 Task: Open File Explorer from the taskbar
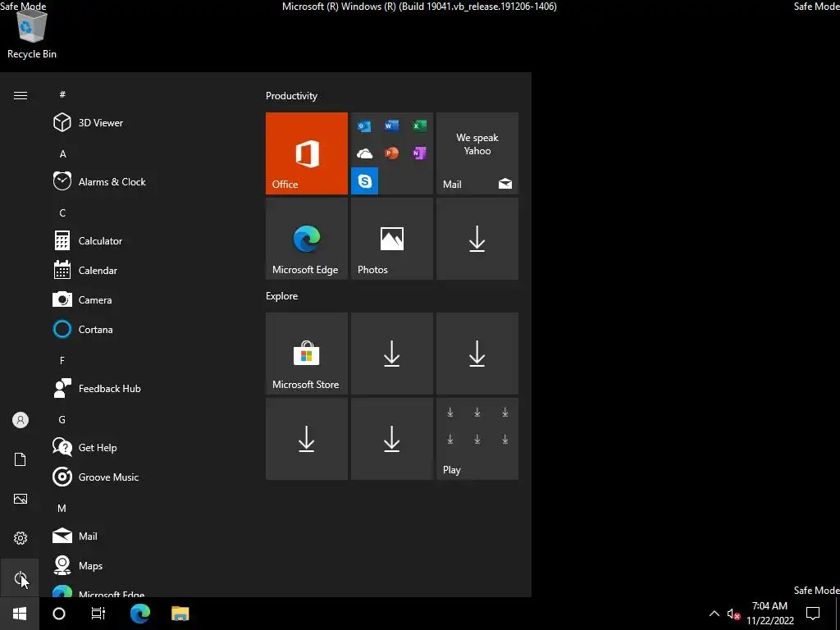click(x=180, y=614)
